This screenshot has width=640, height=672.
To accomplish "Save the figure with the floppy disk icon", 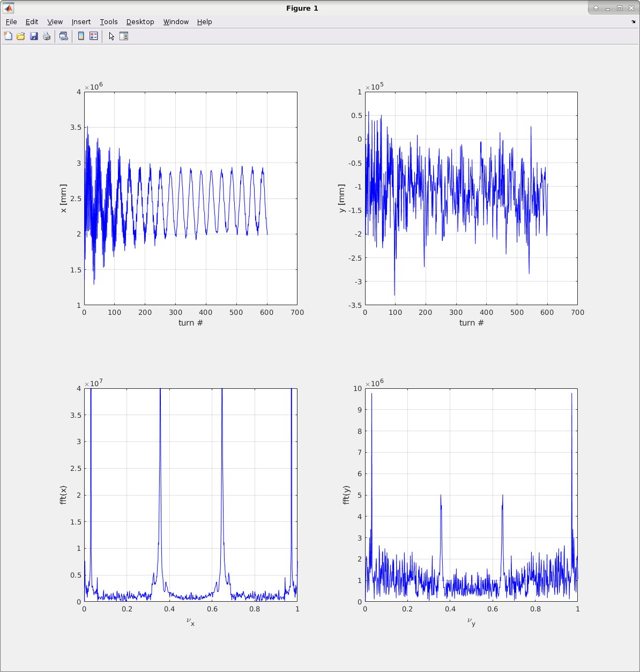I will pyautogui.click(x=34, y=36).
